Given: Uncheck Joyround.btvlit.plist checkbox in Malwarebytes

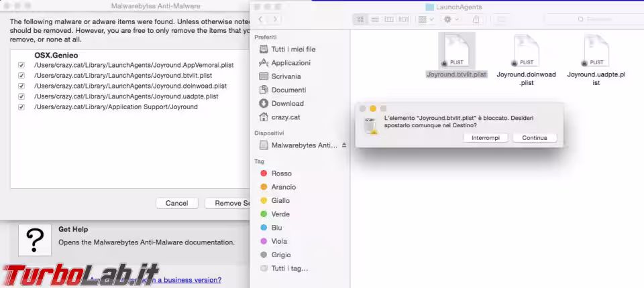Looking at the screenshot, I should tap(21, 76).
